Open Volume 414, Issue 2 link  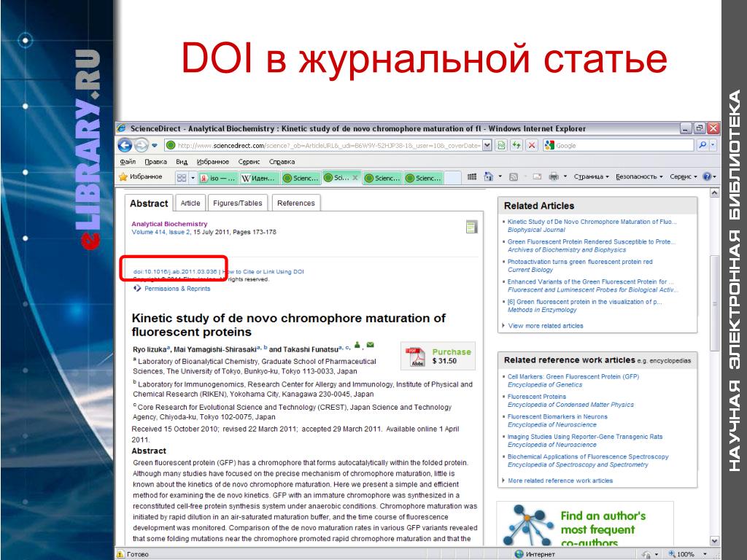coord(161,232)
